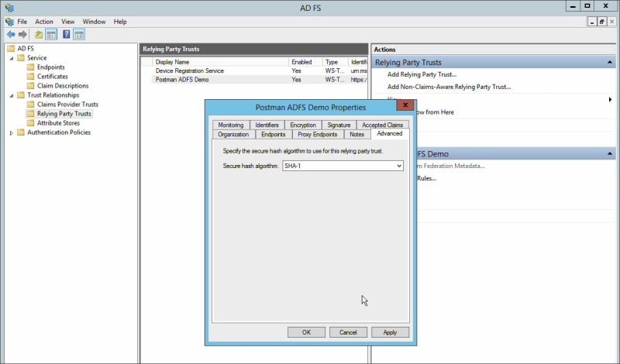
Task: Click the Endpoints folder icon in tree
Action: (x=31, y=67)
